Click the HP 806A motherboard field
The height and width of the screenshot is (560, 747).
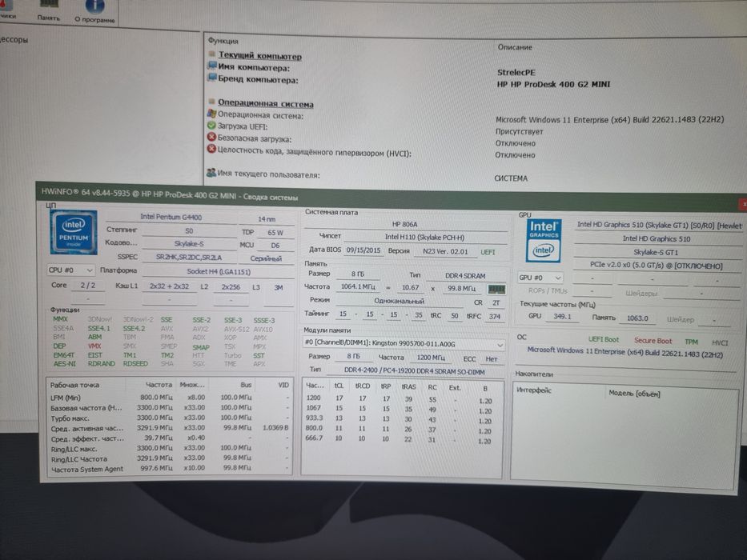(x=404, y=224)
